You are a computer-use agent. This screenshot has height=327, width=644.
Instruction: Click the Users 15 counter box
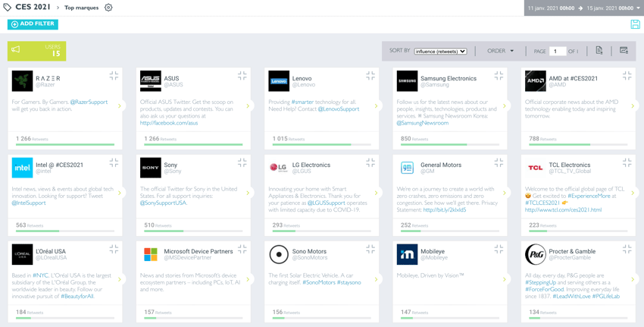(x=36, y=51)
